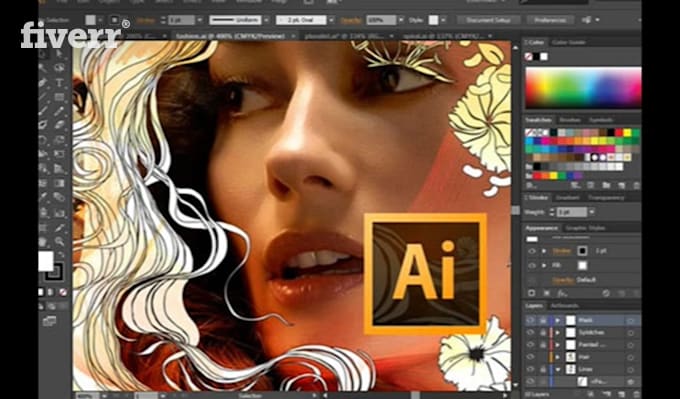This screenshot has width=680, height=399.
Task: Select the Pencil tool
Action: [x=59, y=111]
